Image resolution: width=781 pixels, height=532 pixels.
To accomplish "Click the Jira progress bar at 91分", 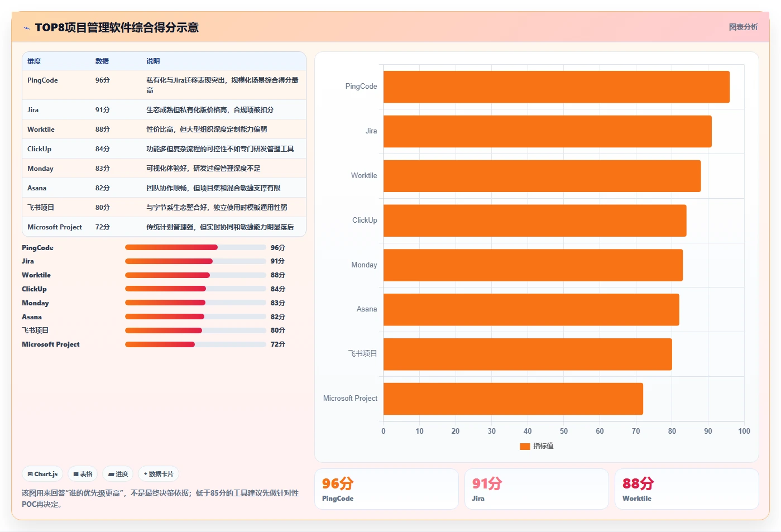I will pyautogui.click(x=195, y=261).
